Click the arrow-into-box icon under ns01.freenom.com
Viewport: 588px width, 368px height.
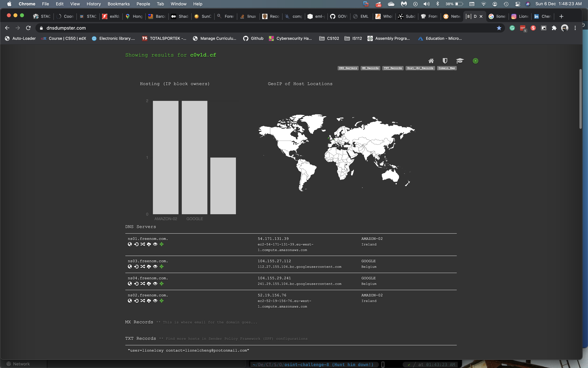pos(136,244)
